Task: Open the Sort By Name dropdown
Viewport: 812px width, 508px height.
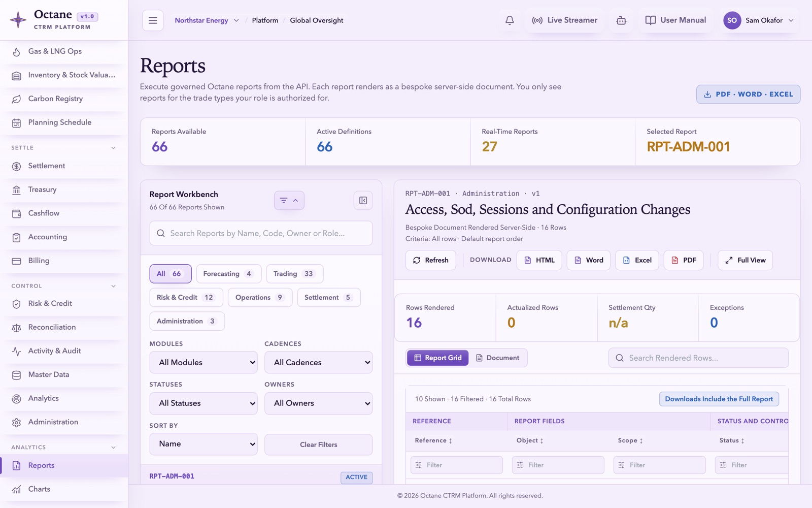Action: [204, 444]
